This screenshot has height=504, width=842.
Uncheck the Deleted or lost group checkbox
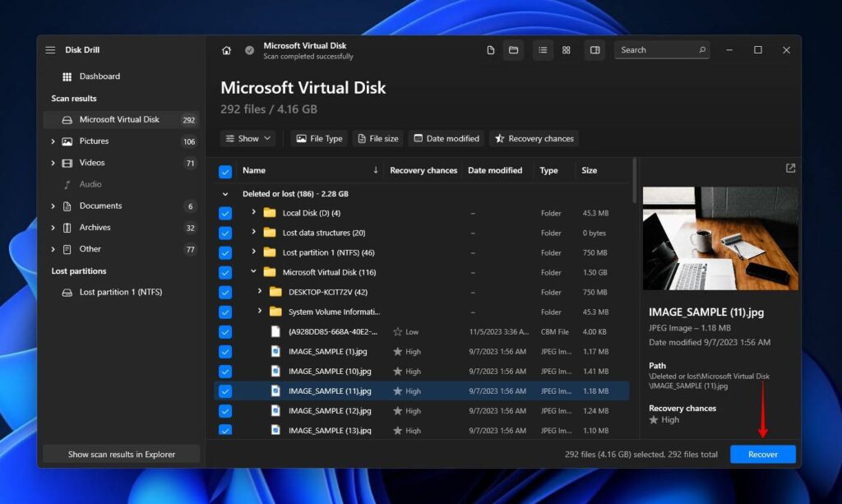pos(224,192)
